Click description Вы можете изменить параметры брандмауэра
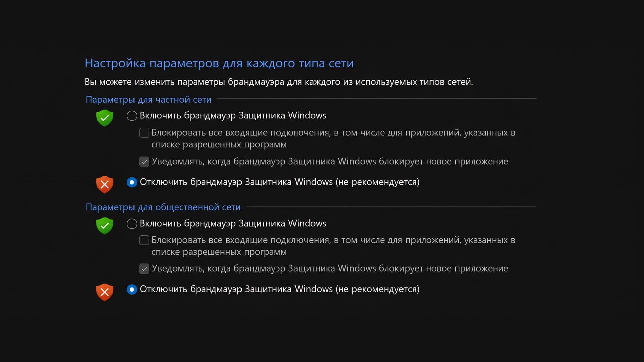The height and width of the screenshot is (362, 644). pos(279,82)
